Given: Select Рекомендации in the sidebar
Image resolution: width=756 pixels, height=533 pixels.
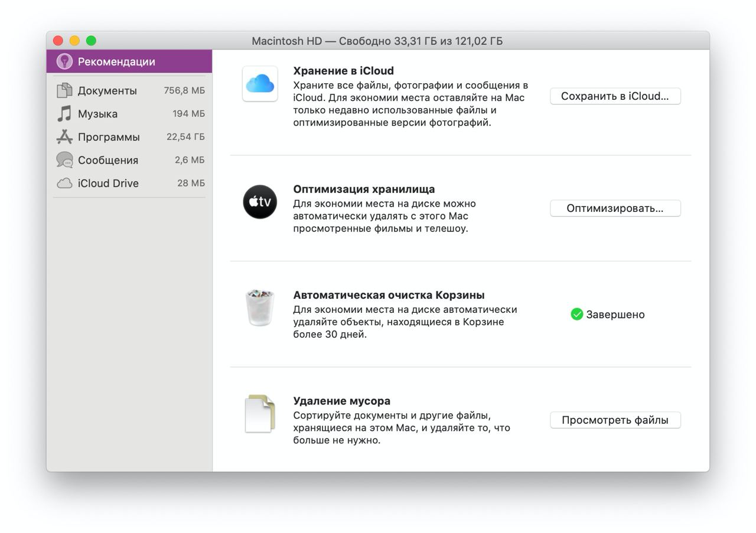Looking at the screenshot, I should [x=129, y=61].
